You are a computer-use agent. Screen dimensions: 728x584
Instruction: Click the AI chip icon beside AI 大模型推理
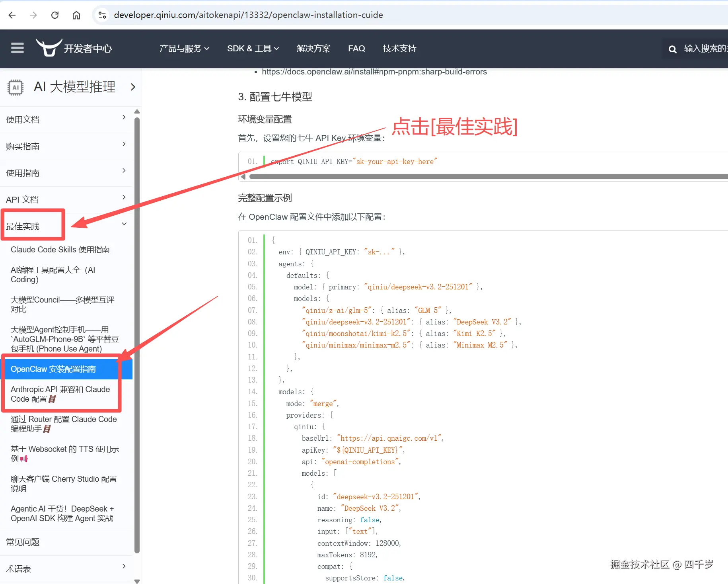click(x=15, y=87)
